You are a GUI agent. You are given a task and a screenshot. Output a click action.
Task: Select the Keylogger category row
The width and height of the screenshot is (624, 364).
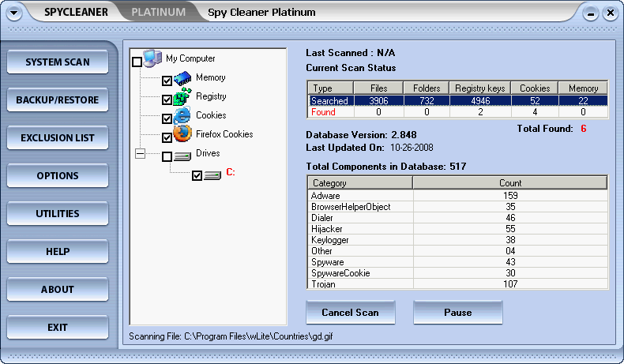tap(457, 240)
